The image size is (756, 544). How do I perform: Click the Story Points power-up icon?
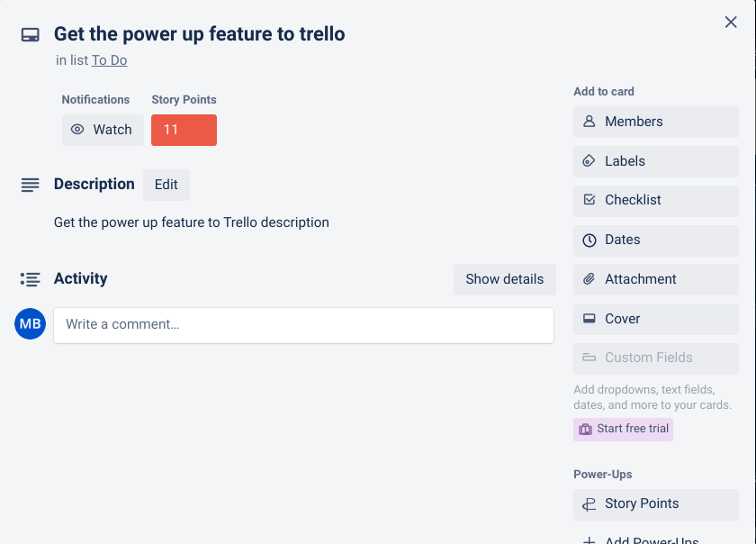pos(589,504)
